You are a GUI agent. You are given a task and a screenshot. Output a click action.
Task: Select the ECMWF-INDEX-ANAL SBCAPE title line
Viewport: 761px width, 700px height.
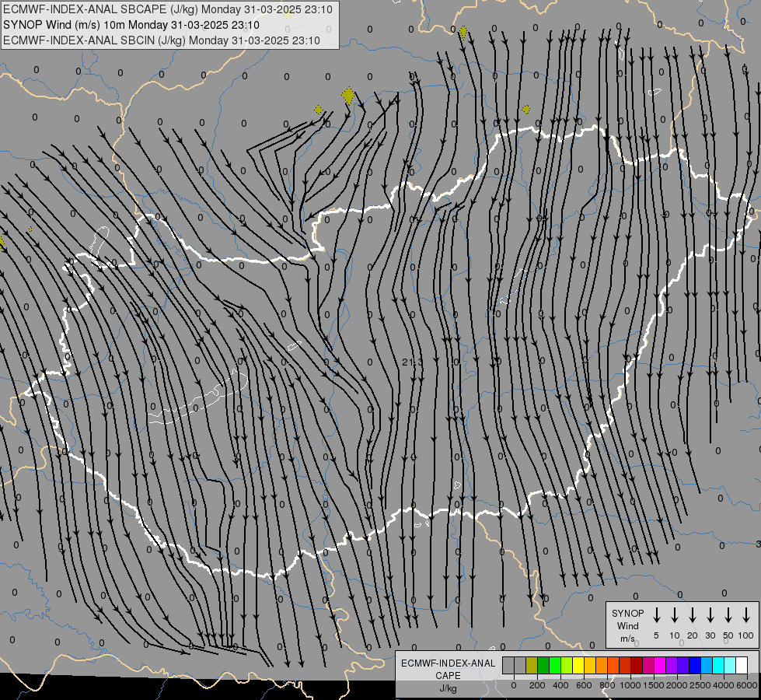tap(168, 9)
